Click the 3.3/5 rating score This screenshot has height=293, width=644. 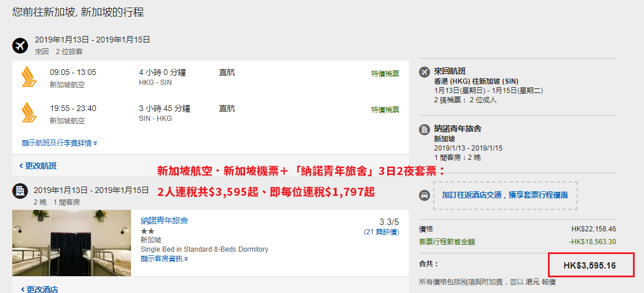tap(389, 222)
